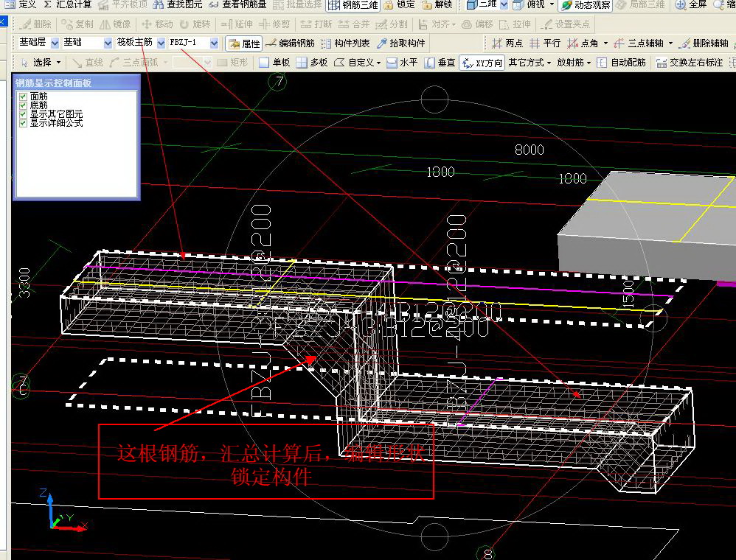Click 交换左右标注 swap annotations tool
This screenshot has width=736, height=560.
click(689, 63)
